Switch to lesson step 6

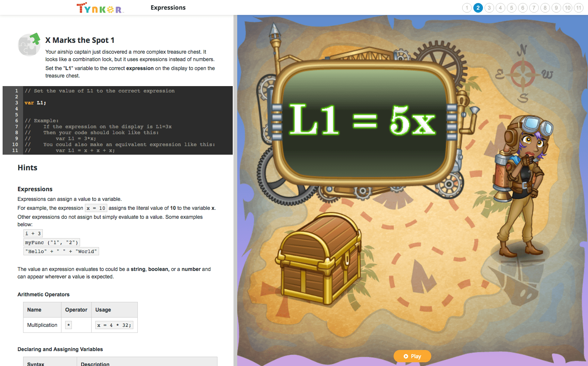(x=522, y=8)
